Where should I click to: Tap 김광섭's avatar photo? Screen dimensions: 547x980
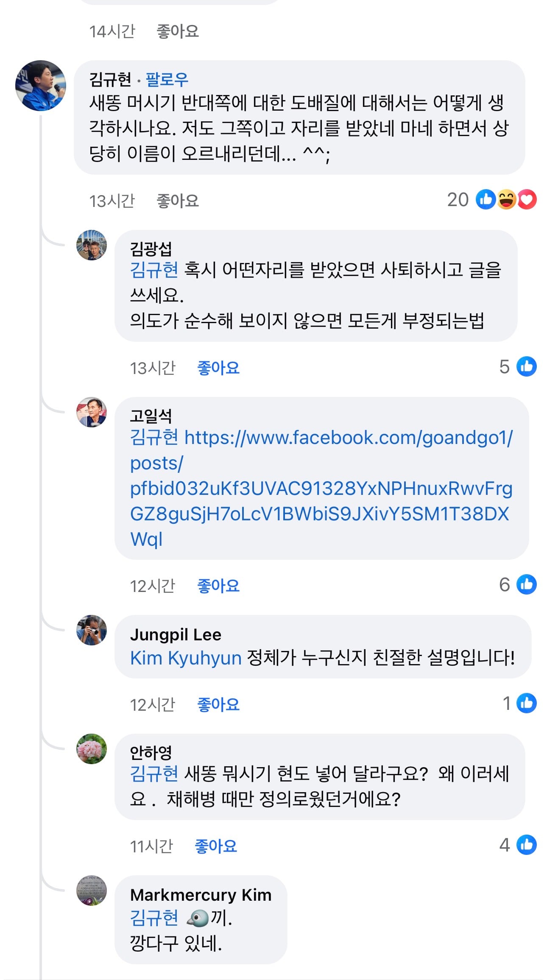click(92, 245)
